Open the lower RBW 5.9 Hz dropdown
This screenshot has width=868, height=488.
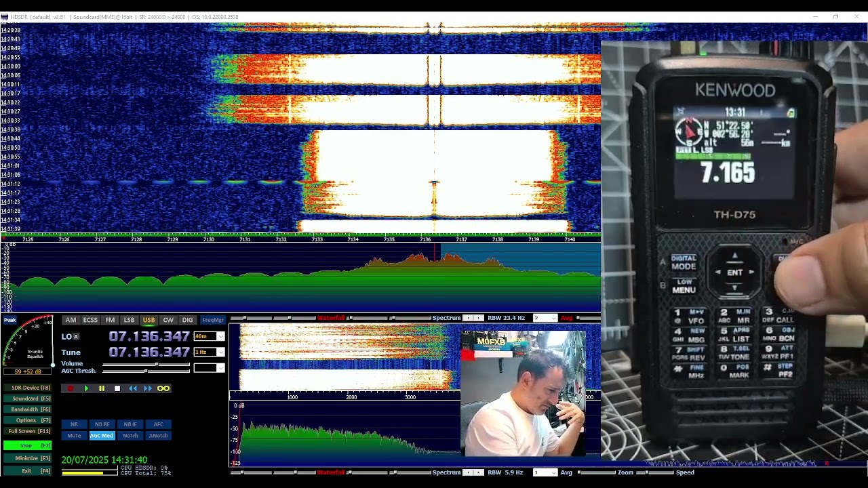coord(545,472)
